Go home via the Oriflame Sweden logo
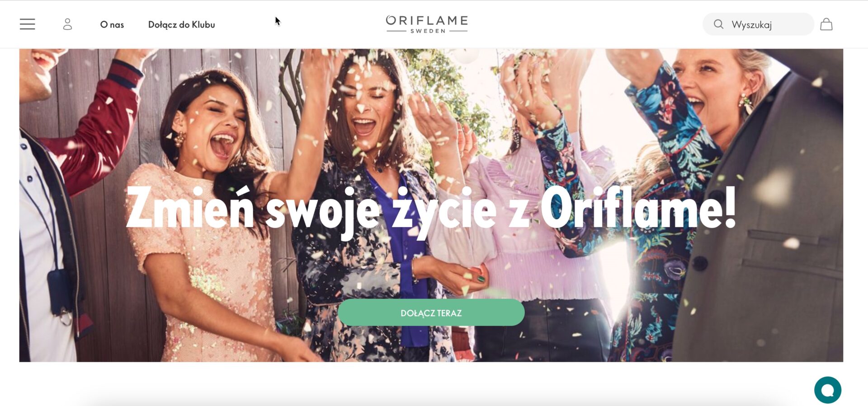The height and width of the screenshot is (406, 868). [x=427, y=24]
